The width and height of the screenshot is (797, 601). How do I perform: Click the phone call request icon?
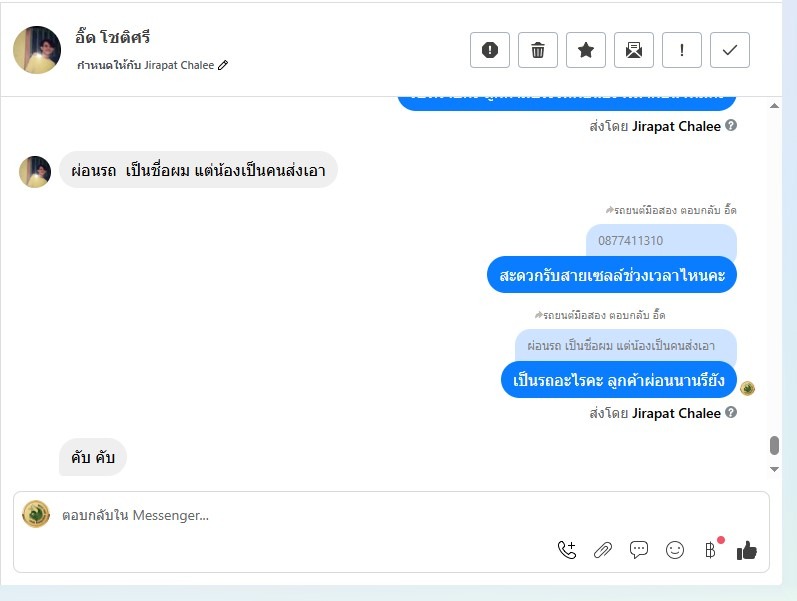pos(567,550)
